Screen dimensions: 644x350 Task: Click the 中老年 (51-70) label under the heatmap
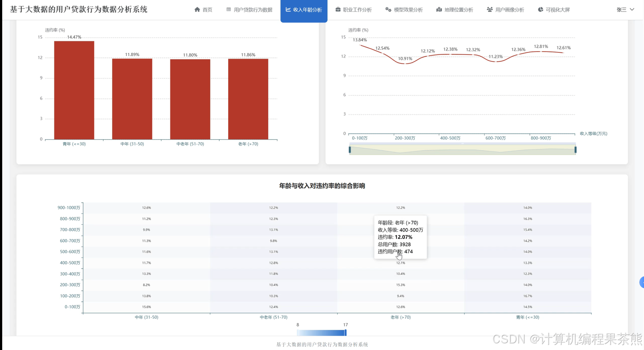[x=273, y=317]
